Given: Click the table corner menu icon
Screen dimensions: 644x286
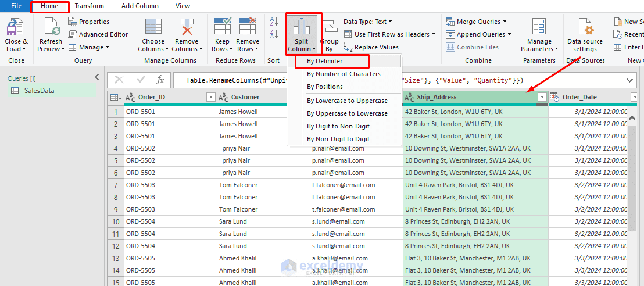Looking at the screenshot, I should pyautogui.click(x=115, y=98).
